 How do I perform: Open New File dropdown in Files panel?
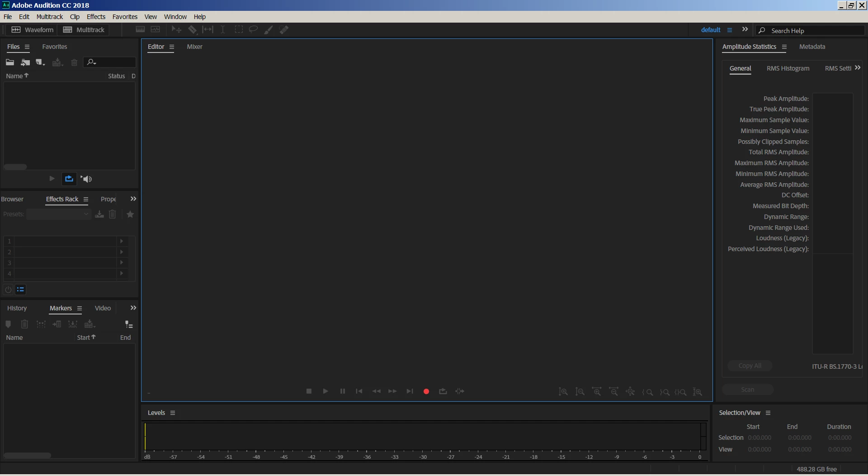pyautogui.click(x=41, y=62)
